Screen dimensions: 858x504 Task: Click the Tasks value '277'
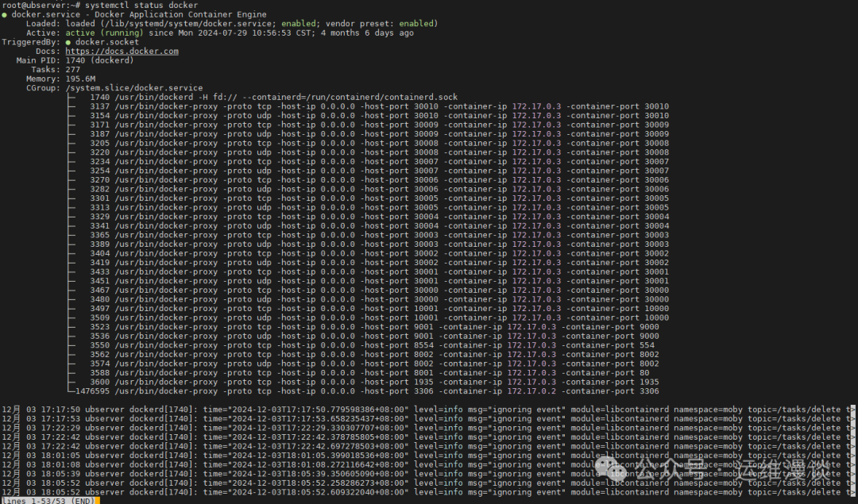click(73, 70)
